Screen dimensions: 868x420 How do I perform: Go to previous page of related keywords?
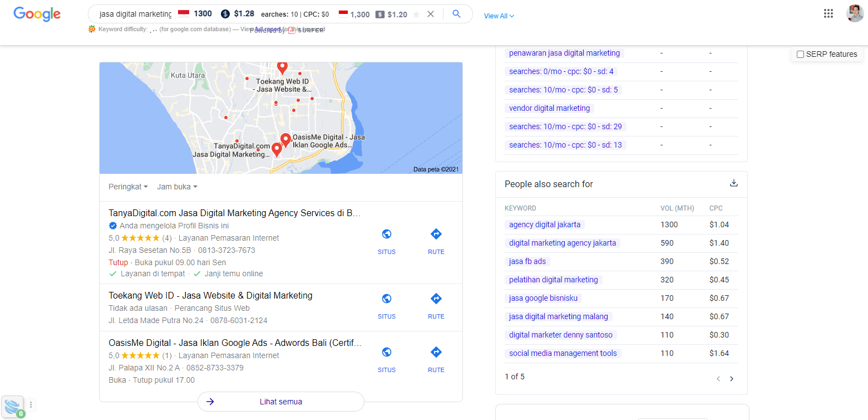pos(718,379)
